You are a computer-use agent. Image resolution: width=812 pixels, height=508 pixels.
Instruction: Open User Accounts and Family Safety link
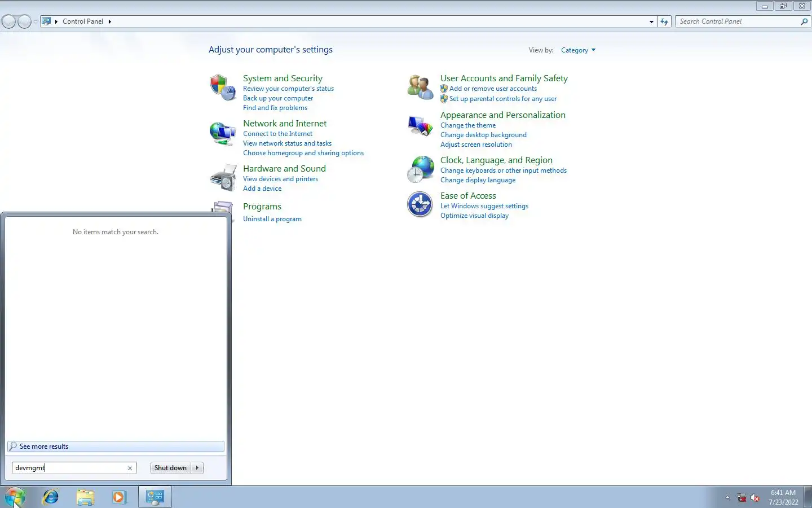click(504, 78)
